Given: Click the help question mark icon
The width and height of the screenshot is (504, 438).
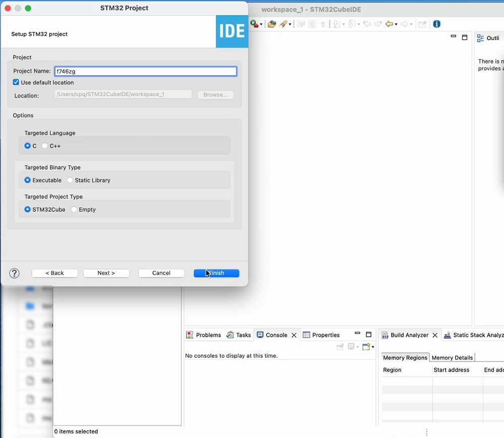Looking at the screenshot, I should click(15, 273).
